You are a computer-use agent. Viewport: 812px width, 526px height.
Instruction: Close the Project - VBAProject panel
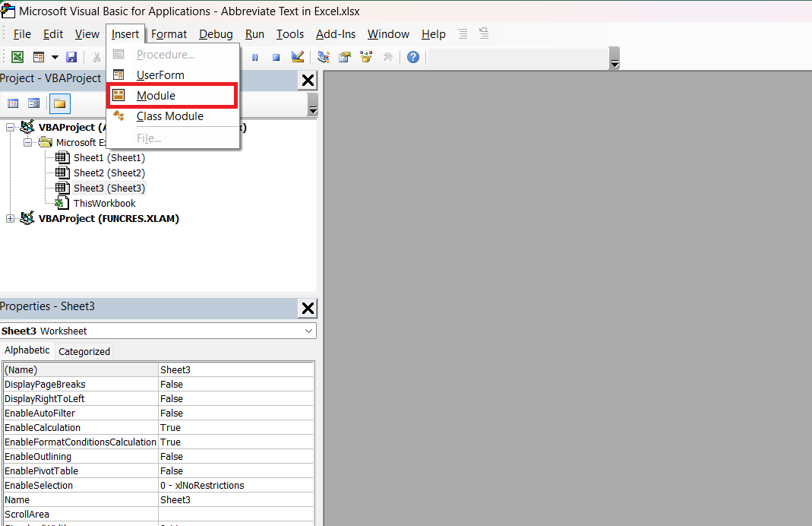click(x=308, y=81)
